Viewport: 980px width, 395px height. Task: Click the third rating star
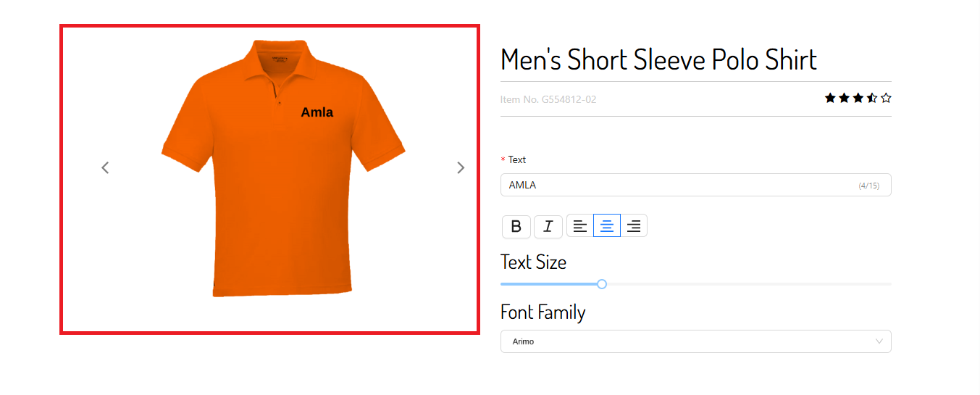pyautogui.click(x=858, y=98)
